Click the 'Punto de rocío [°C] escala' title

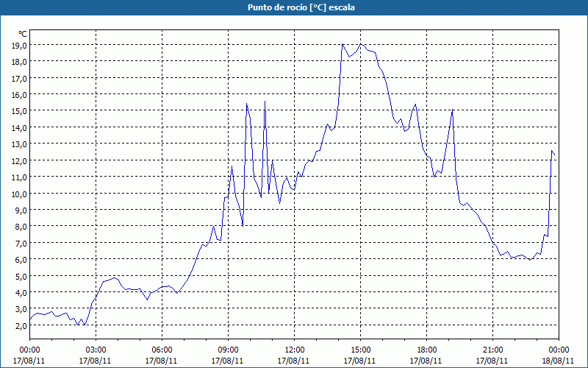click(x=301, y=7)
